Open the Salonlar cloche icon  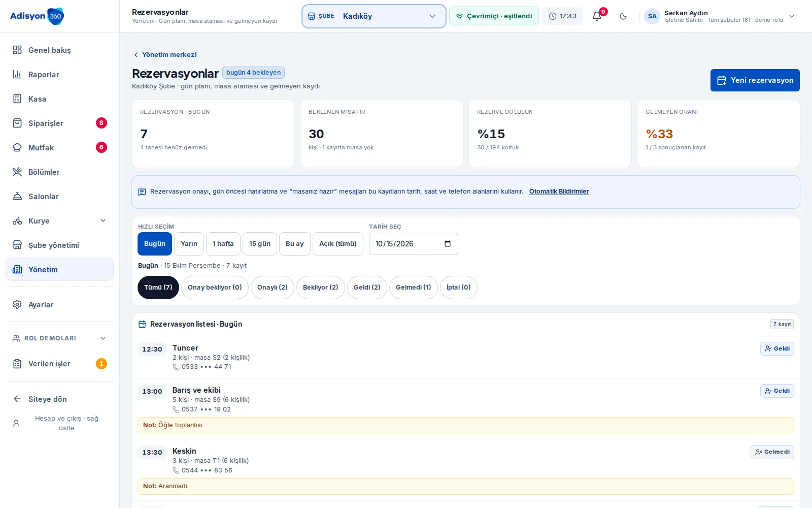17,196
